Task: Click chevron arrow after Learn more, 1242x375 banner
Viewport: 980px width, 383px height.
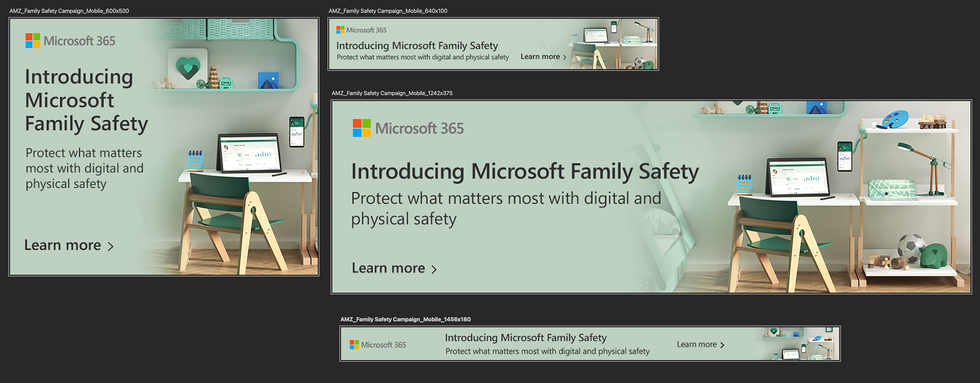Action: pyautogui.click(x=434, y=269)
